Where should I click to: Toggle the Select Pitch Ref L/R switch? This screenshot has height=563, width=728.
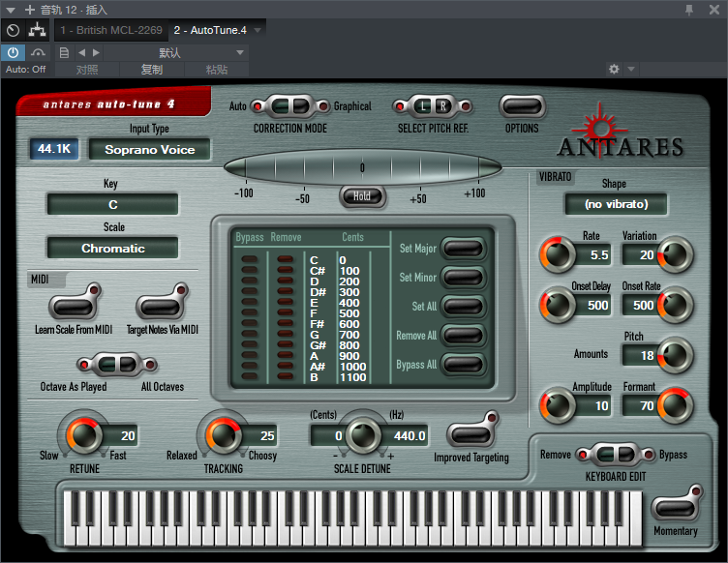(432, 106)
